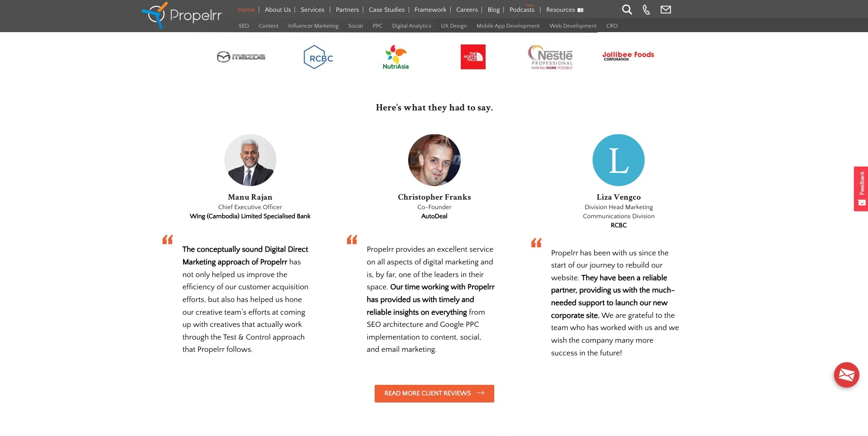Click the "Chief Executive Officer" title text
The height and width of the screenshot is (436, 868).
click(x=250, y=207)
